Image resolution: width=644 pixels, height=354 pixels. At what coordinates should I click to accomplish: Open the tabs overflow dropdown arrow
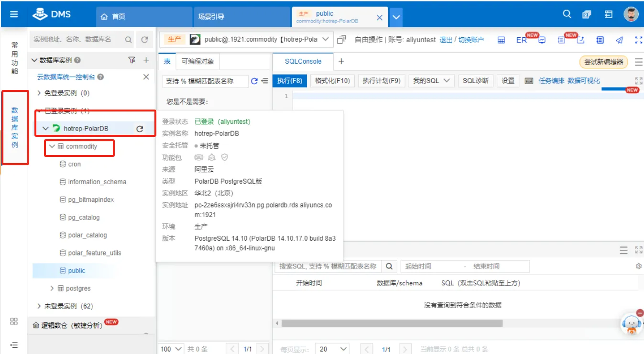pyautogui.click(x=396, y=17)
